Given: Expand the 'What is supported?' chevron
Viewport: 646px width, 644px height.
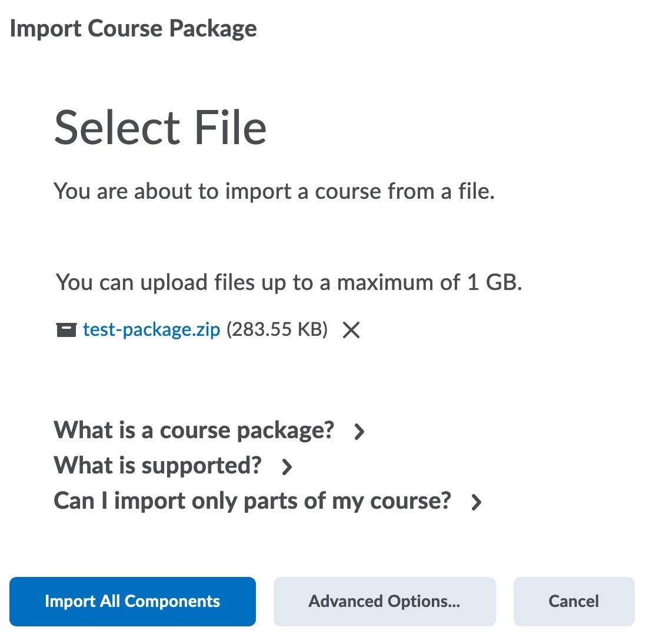Looking at the screenshot, I should pyautogui.click(x=287, y=467).
